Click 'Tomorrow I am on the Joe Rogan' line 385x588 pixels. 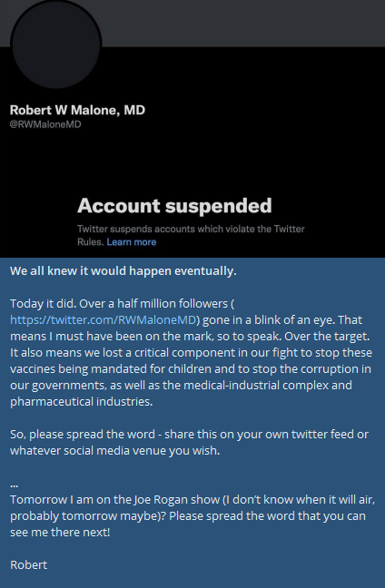[x=192, y=499]
